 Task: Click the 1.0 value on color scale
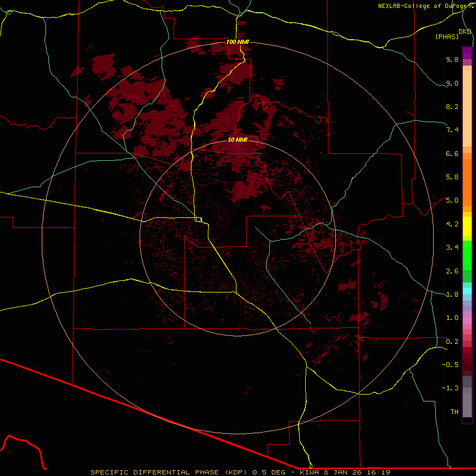[452, 318]
